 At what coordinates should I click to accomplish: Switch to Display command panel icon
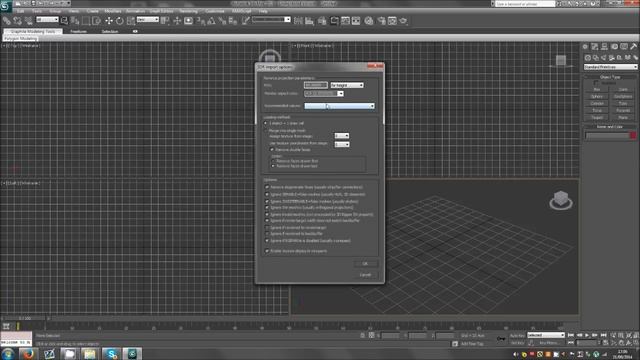point(624,47)
